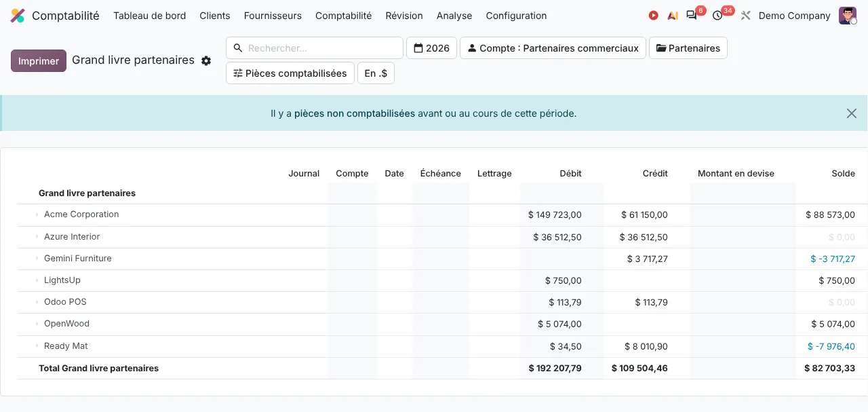Viewport: 868px width, 412px height.
Task: Open the Fournisseurs menu
Action: pos(273,16)
